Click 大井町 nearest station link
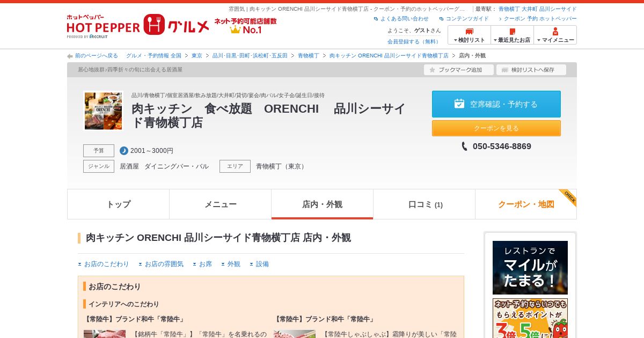Screen dimensions: 644x338 (529, 9)
